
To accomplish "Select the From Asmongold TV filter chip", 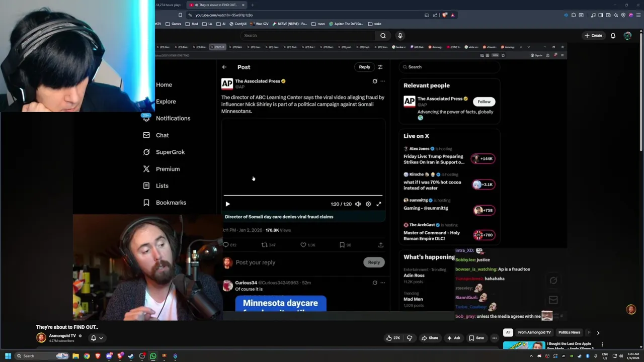I will tap(534, 332).
